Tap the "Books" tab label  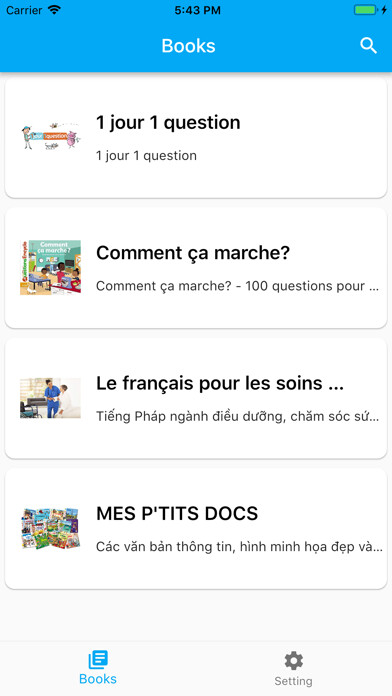point(98,679)
